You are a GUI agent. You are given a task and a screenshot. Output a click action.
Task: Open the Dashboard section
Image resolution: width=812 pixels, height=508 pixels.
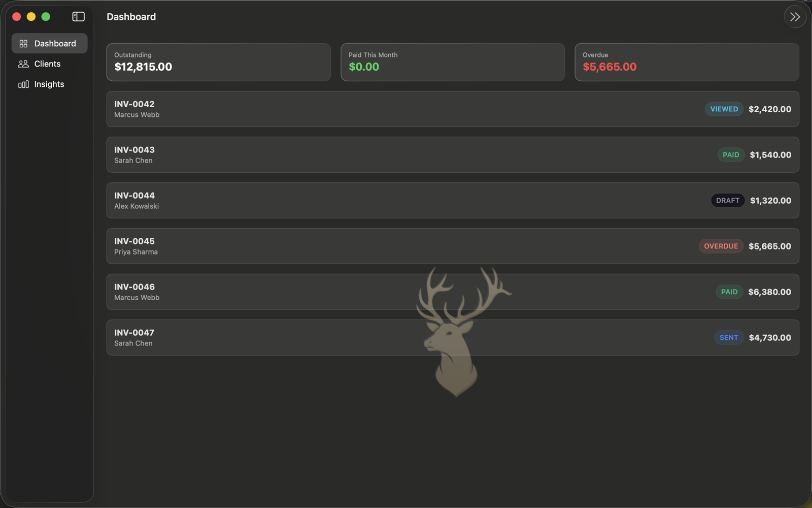pos(49,43)
